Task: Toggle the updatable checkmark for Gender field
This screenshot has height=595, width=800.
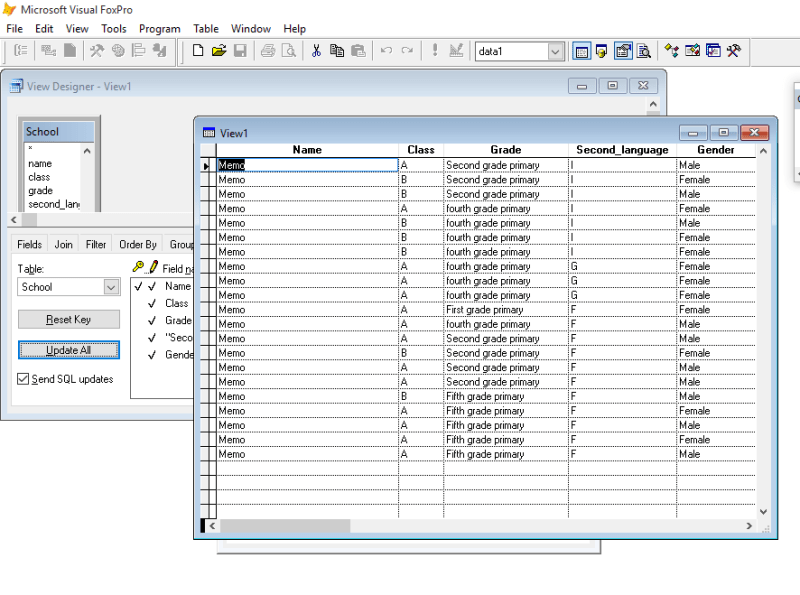Action: pyautogui.click(x=152, y=355)
